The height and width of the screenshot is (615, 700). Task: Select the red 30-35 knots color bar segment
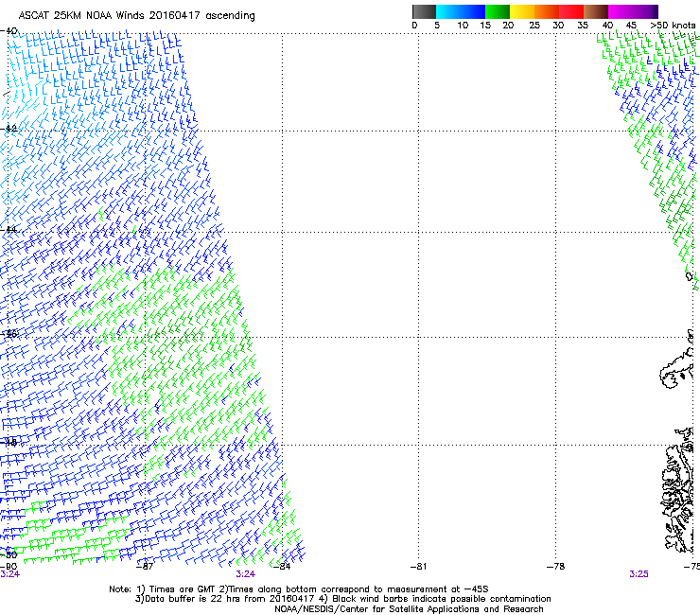pos(571,11)
